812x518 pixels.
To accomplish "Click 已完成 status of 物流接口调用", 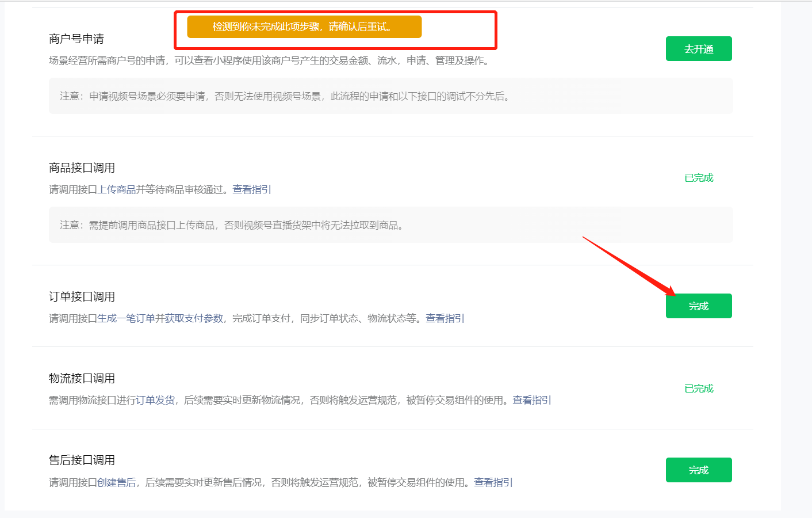I will 699,389.
